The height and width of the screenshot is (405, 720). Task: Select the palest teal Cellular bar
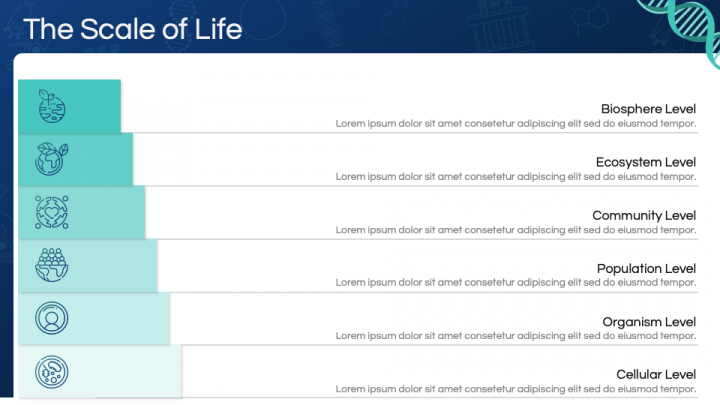(x=100, y=371)
